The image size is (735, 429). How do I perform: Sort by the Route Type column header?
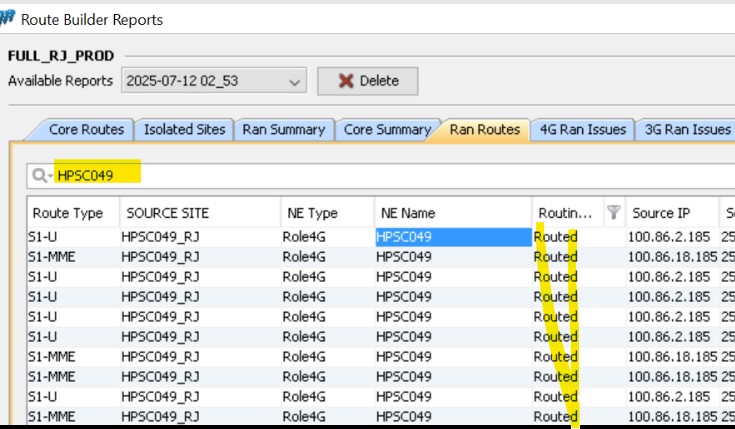point(68,213)
